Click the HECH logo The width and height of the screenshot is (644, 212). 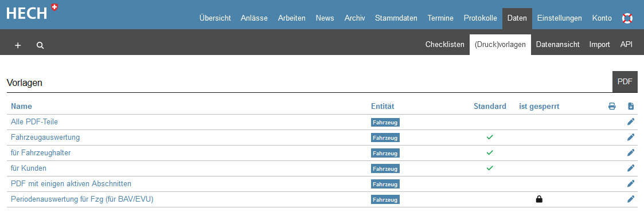(x=32, y=12)
